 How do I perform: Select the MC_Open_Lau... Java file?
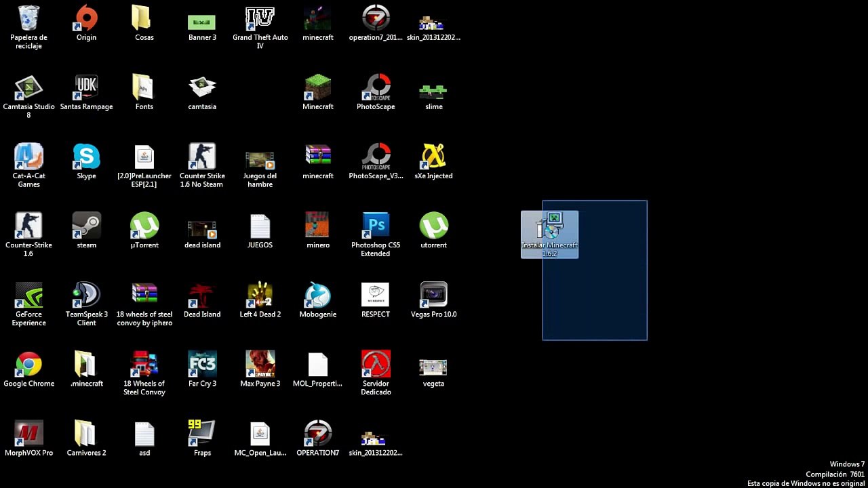click(x=260, y=439)
